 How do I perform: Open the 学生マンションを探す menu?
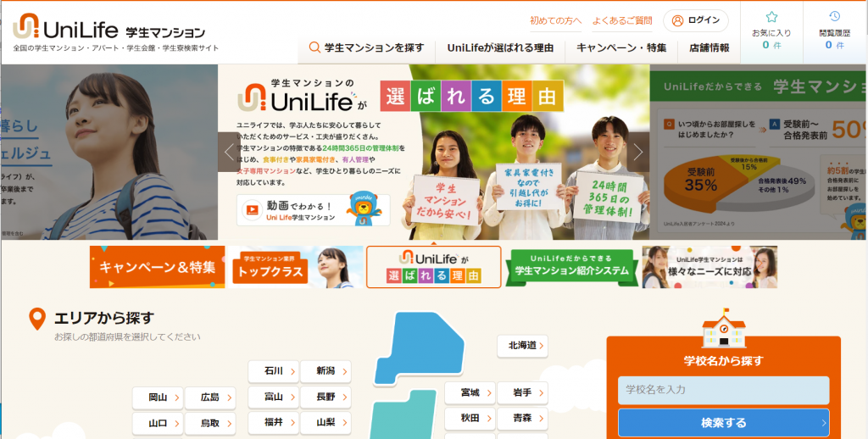click(366, 47)
